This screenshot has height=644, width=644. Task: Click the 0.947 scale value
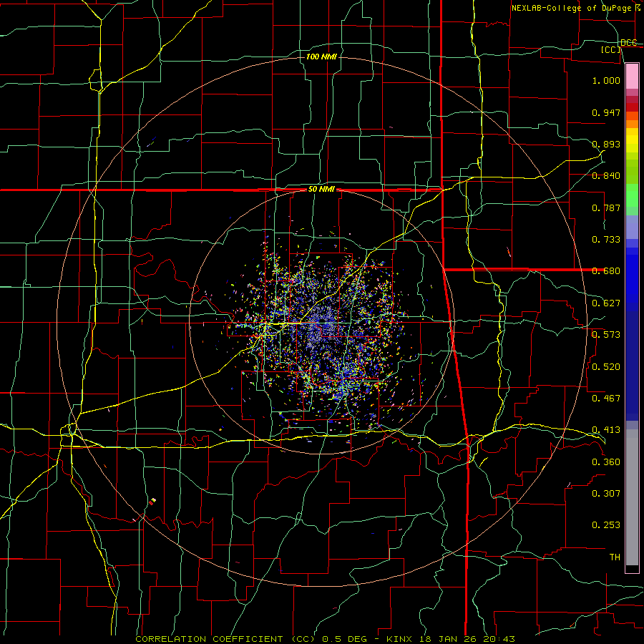606,112
